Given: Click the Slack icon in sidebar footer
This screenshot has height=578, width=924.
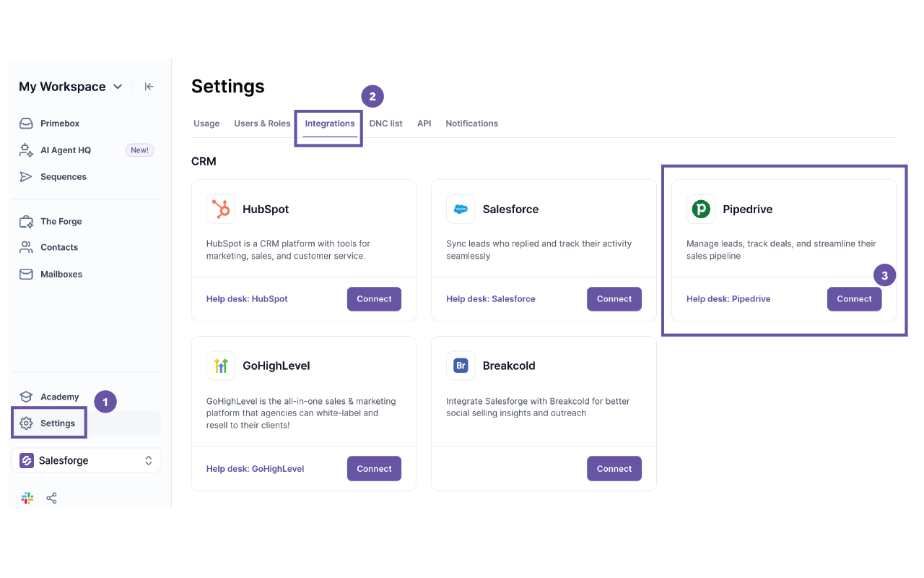Looking at the screenshot, I should [x=27, y=498].
